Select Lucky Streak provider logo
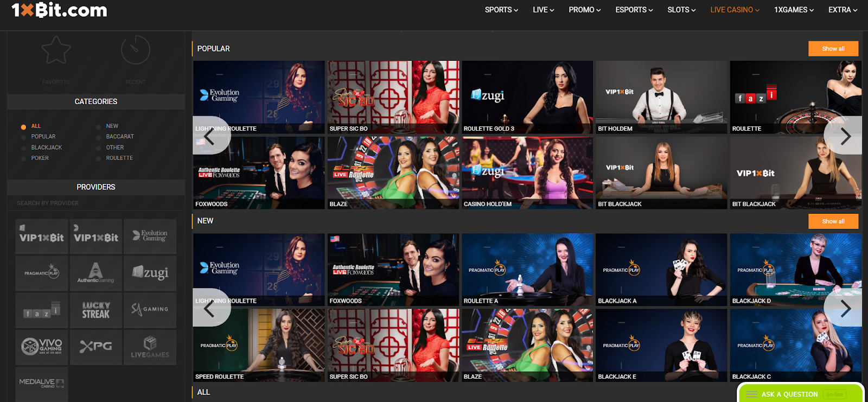The width and height of the screenshot is (868, 402). (x=95, y=310)
